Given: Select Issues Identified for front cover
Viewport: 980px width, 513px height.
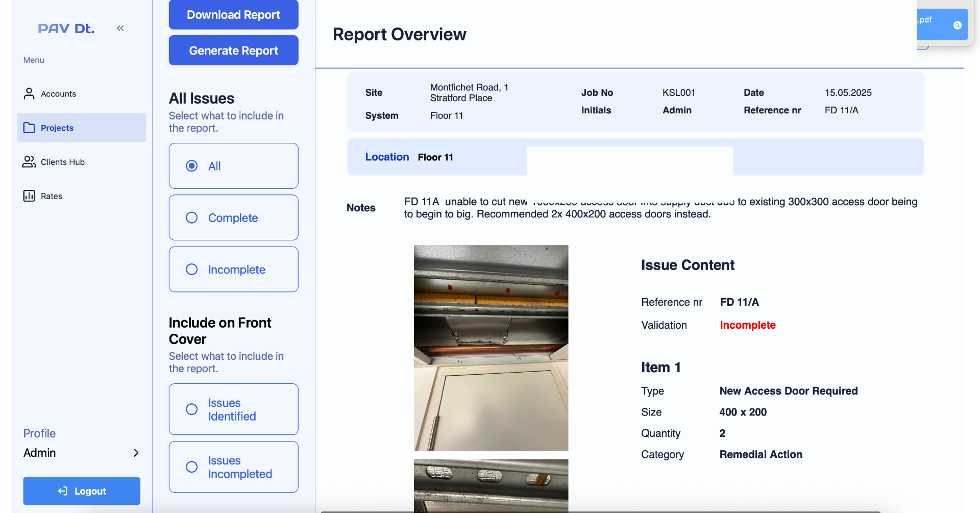Looking at the screenshot, I should 234,409.
